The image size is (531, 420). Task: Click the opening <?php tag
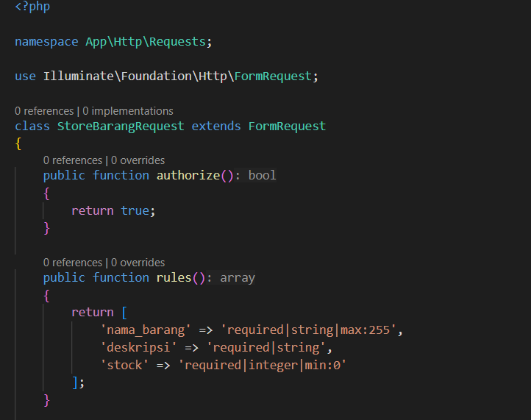point(32,7)
